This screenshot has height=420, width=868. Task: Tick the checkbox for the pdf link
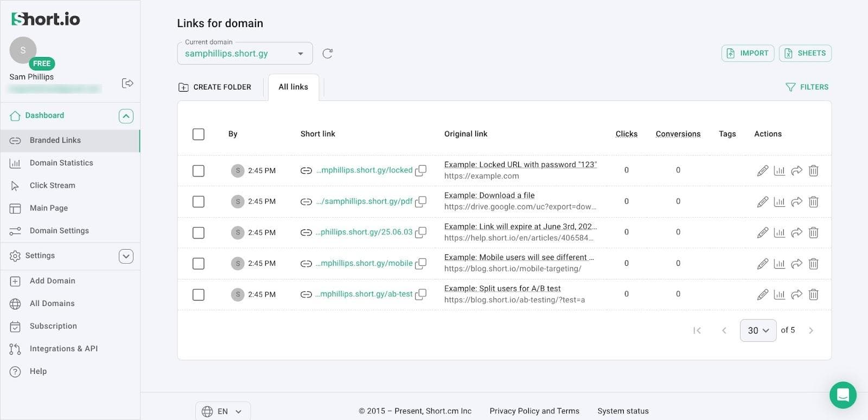(x=199, y=201)
